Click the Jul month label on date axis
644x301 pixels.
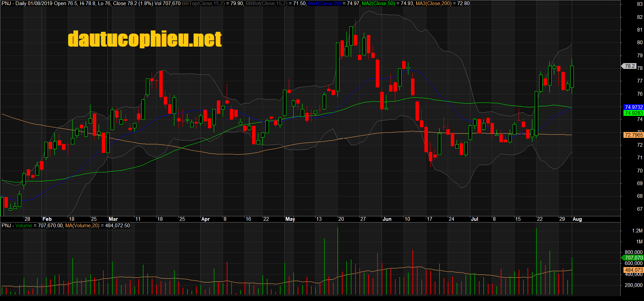pos(475,219)
